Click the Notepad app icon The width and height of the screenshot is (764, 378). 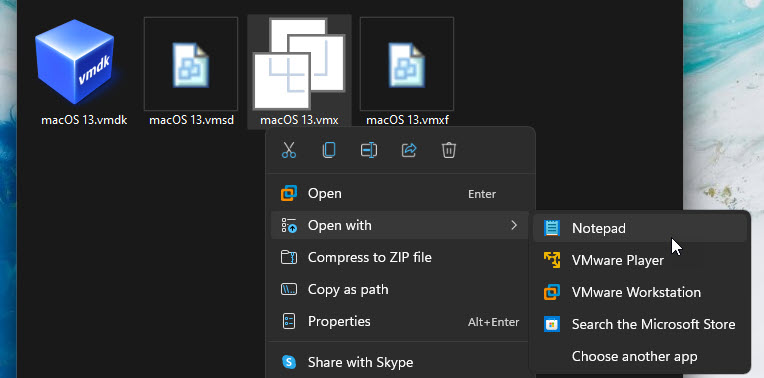point(552,228)
